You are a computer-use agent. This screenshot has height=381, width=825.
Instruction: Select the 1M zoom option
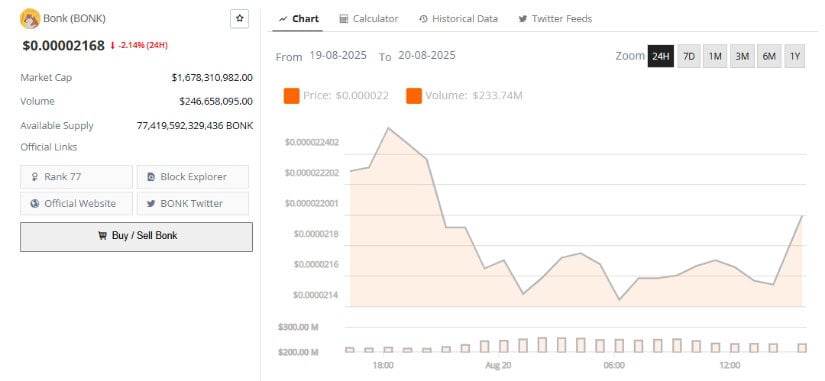[715, 56]
